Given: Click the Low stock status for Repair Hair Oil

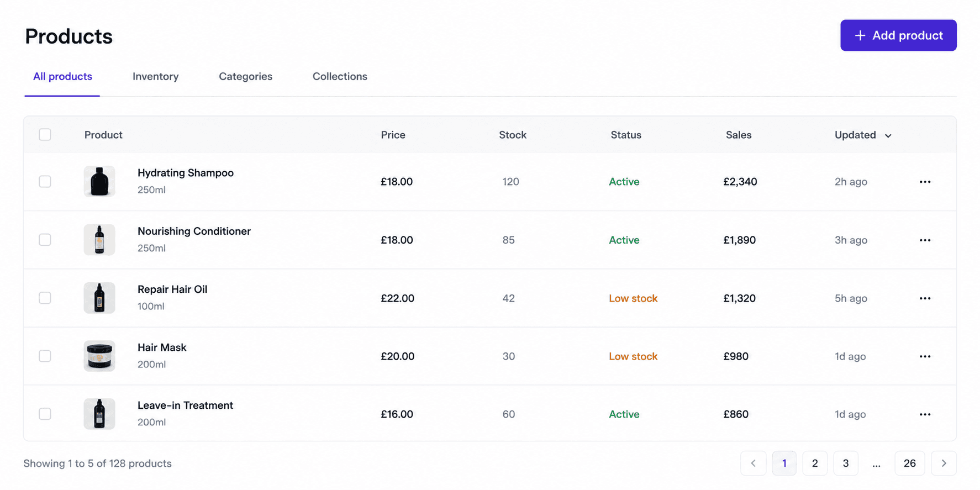Looking at the screenshot, I should (633, 298).
